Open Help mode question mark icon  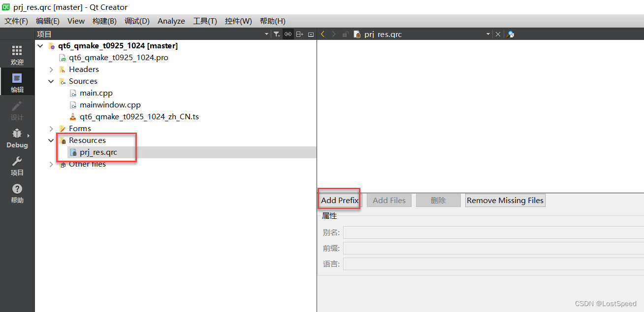coord(17,193)
